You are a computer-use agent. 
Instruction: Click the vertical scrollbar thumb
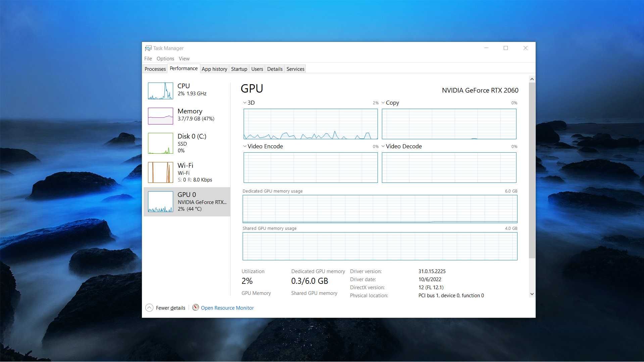coord(532,170)
